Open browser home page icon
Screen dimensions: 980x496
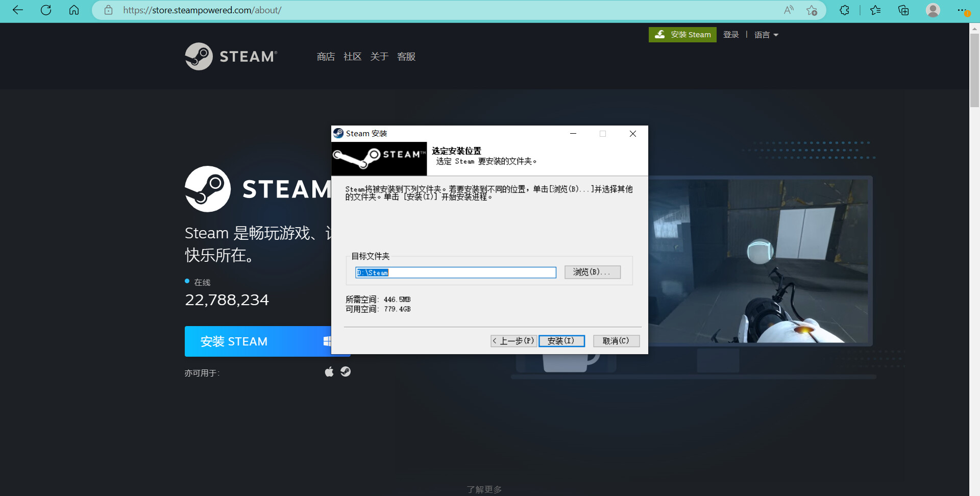click(74, 10)
